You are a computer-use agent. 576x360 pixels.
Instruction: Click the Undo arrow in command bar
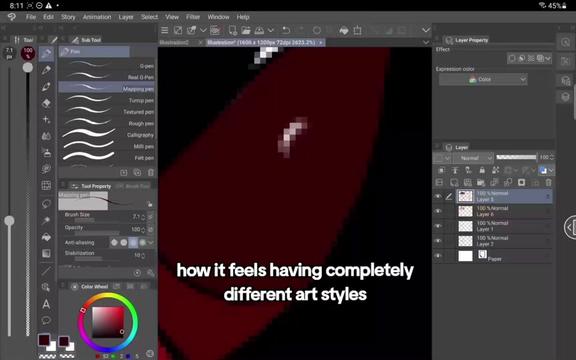tap(286, 30)
